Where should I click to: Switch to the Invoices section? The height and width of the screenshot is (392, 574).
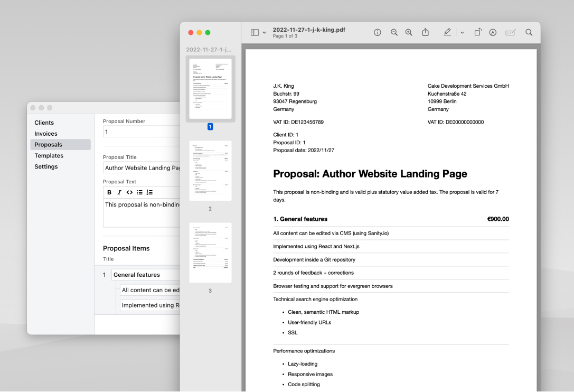[x=46, y=134]
